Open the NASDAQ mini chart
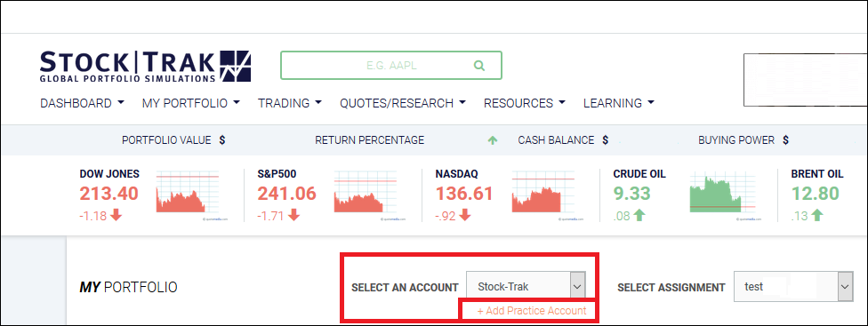 point(543,195)
